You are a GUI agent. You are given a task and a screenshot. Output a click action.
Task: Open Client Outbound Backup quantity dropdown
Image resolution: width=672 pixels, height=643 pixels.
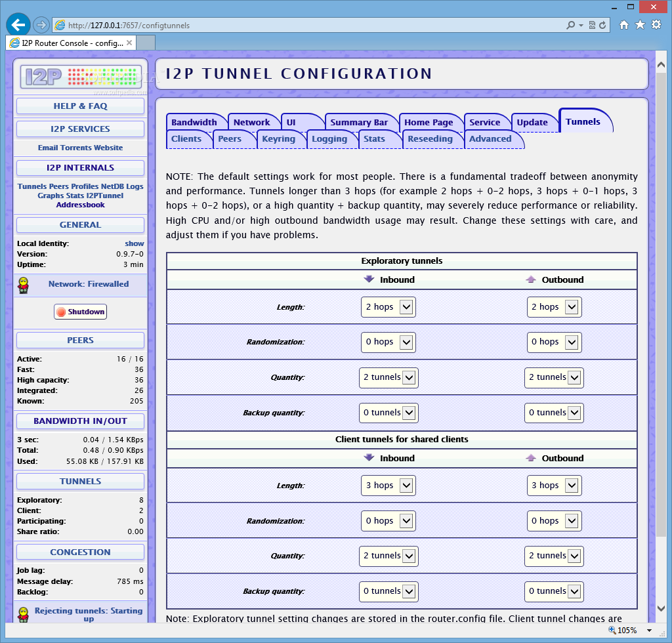coord(554,592)
